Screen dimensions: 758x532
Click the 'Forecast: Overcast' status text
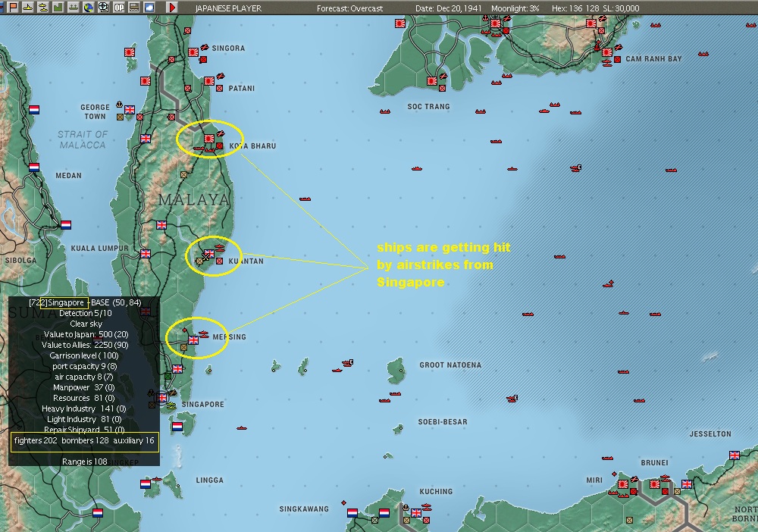click(349, 8)
